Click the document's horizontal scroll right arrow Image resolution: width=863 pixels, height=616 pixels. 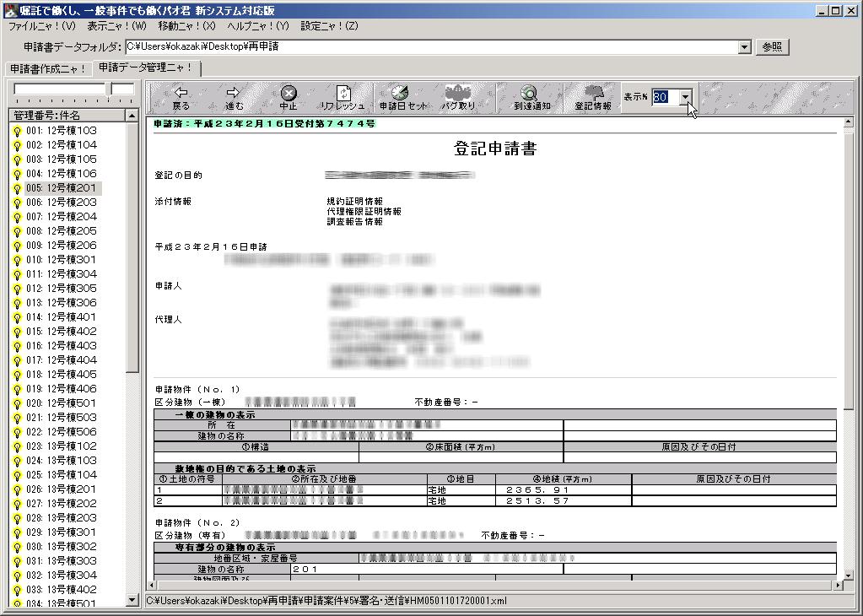point(838,585)
